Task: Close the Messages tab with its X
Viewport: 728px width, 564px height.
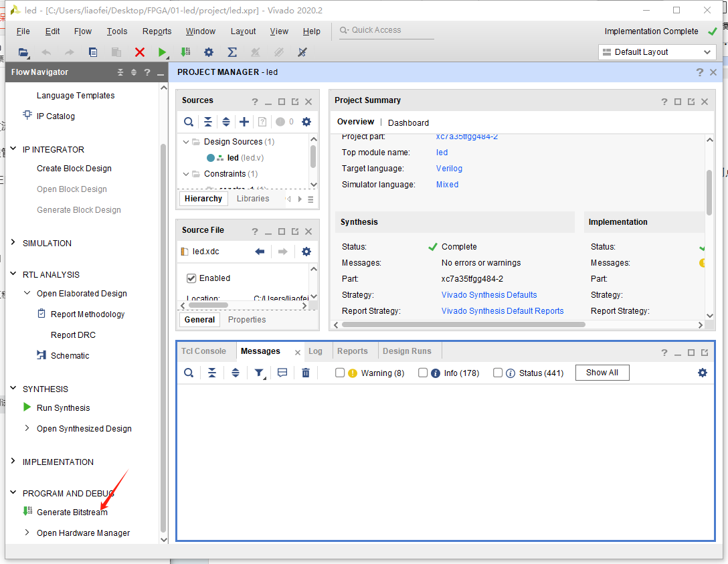Action: pyautogui.click(x=298, y=353)
